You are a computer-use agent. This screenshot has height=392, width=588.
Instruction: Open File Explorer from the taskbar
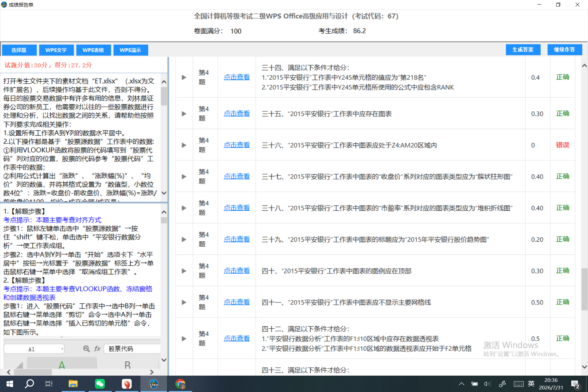point(73,384)
